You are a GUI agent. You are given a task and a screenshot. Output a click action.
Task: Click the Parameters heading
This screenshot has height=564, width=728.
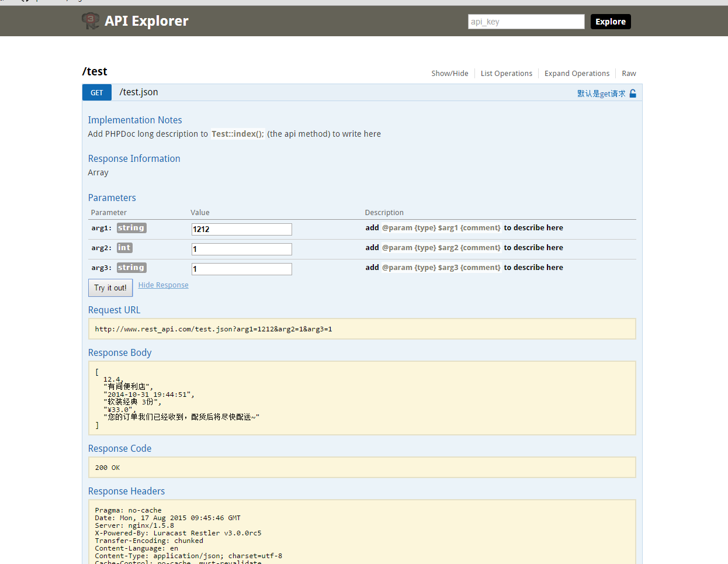[112, 198]
